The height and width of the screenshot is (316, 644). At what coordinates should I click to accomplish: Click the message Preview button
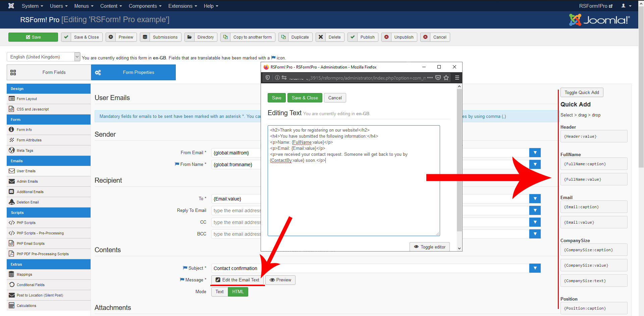[280, 280]
